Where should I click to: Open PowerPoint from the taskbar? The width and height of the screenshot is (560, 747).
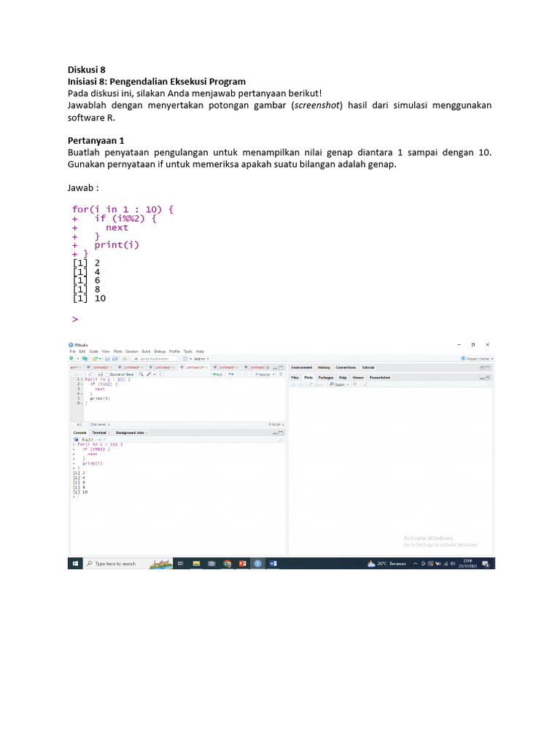pyautogui.click(x=242, y=564)
